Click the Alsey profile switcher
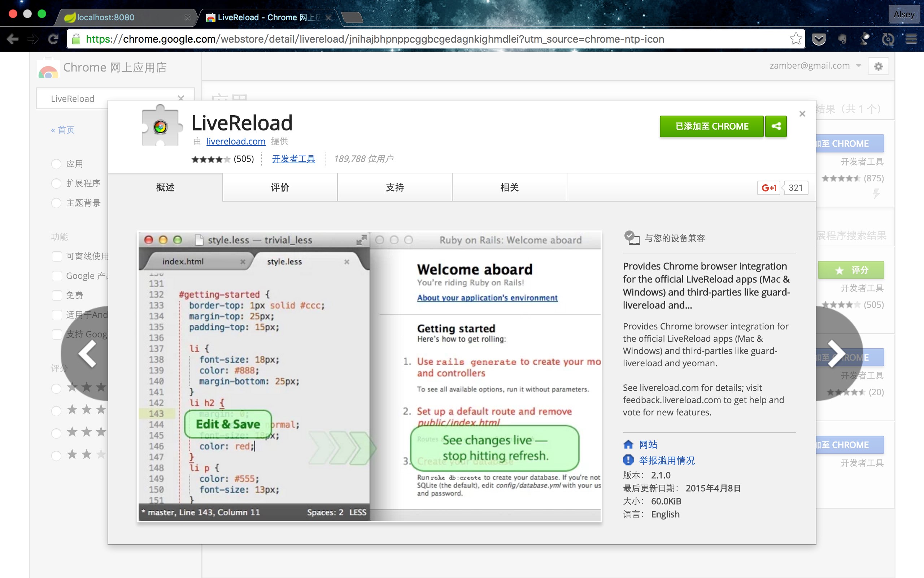The height and width of the screenshot is (578, 924). click(x=904, y=14)
